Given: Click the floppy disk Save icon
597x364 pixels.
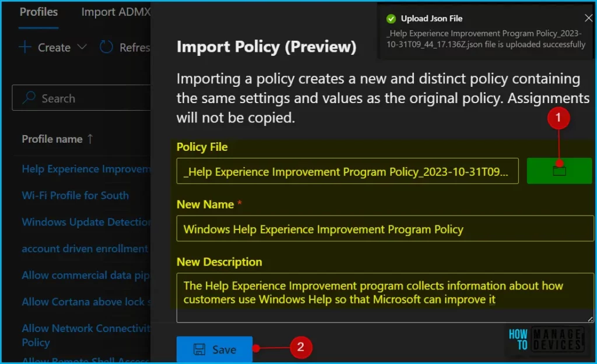Looking at the screenshot, I should 199,349.
